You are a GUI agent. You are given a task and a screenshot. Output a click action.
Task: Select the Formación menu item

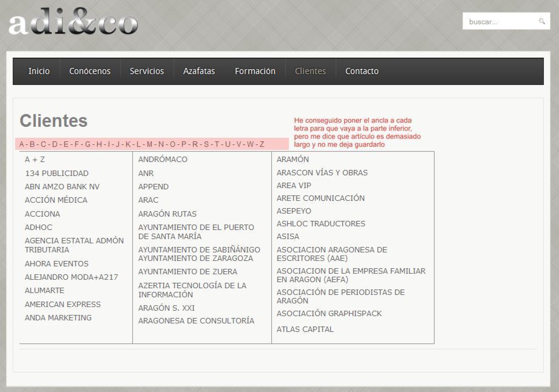(x=256, y=71)
